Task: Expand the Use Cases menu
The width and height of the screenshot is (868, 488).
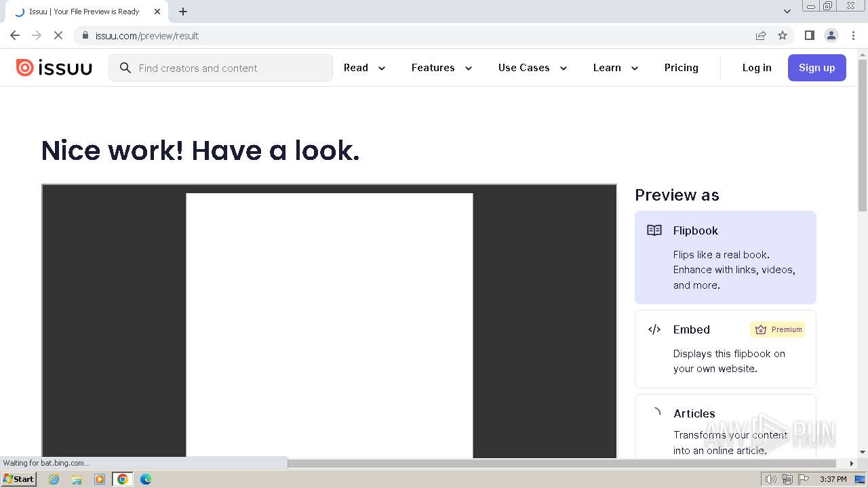Action: pyautogui.click(x=532, y=68)
